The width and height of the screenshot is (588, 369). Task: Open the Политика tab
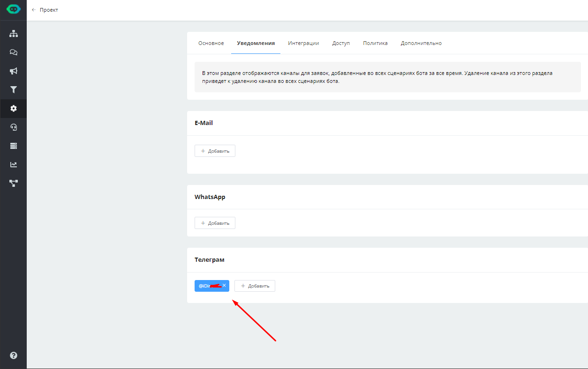point(375,43)
